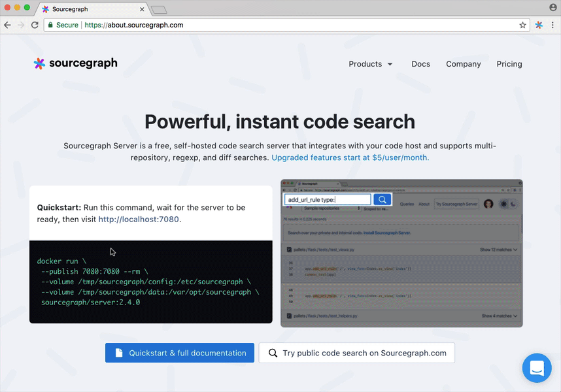The width and height of the screenshot is (561, 392).
Task: Click the user avatar in demo preview
Action: coord(488,204)
